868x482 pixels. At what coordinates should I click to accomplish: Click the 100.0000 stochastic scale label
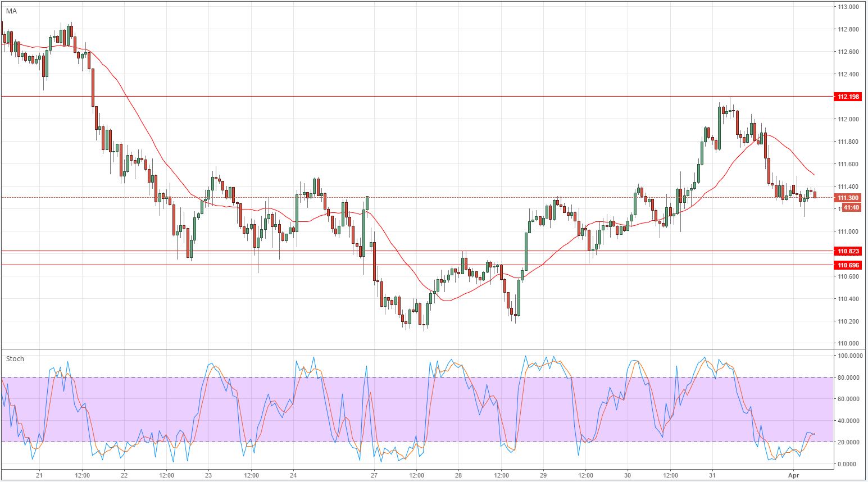coord(850,356)
